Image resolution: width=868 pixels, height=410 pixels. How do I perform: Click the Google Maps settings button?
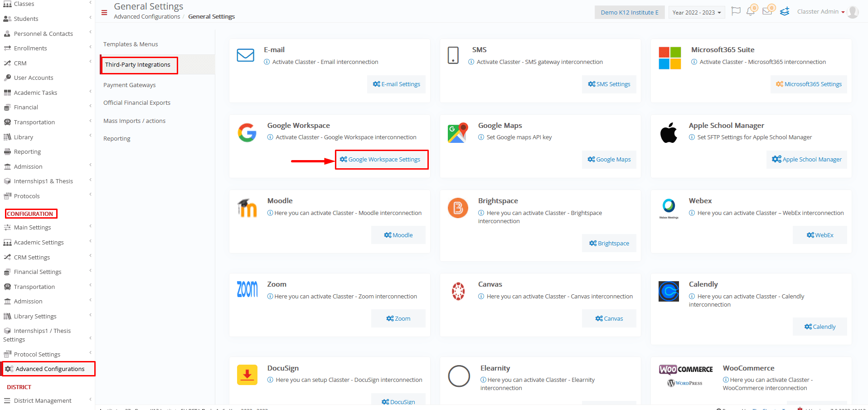609,160
